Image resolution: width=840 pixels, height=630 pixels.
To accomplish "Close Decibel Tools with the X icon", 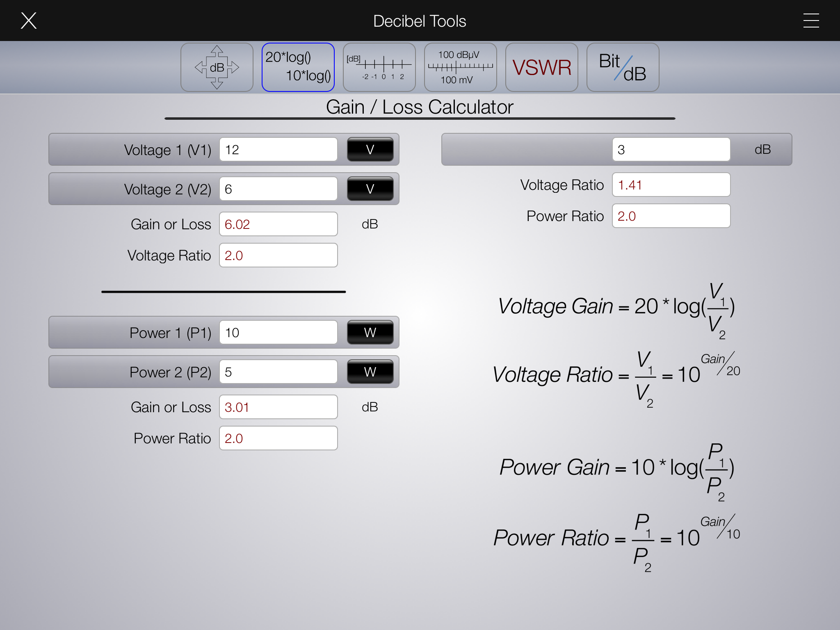I will click(x=29, y=21).
